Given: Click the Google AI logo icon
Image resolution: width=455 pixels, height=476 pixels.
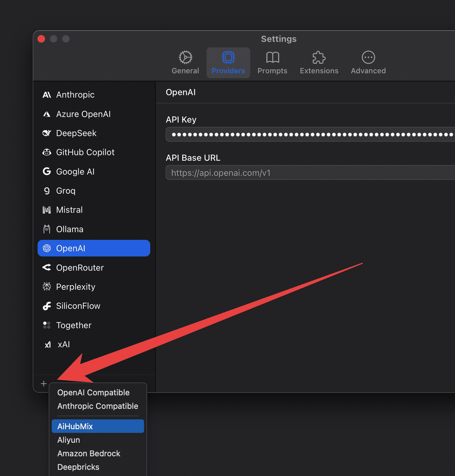Looking at the screenshot, I should click(47, 171).
